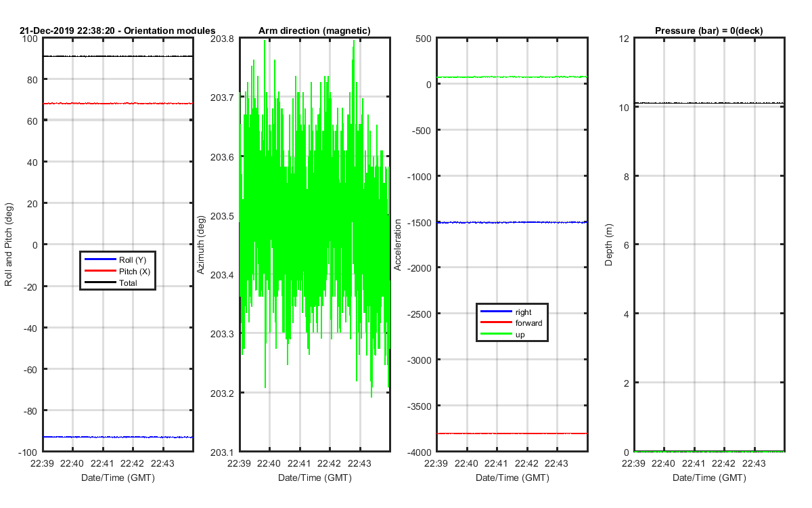Select blue 'right' trace in acceleration plot
The image size is (812, 508).
click(x=512, y=222)
